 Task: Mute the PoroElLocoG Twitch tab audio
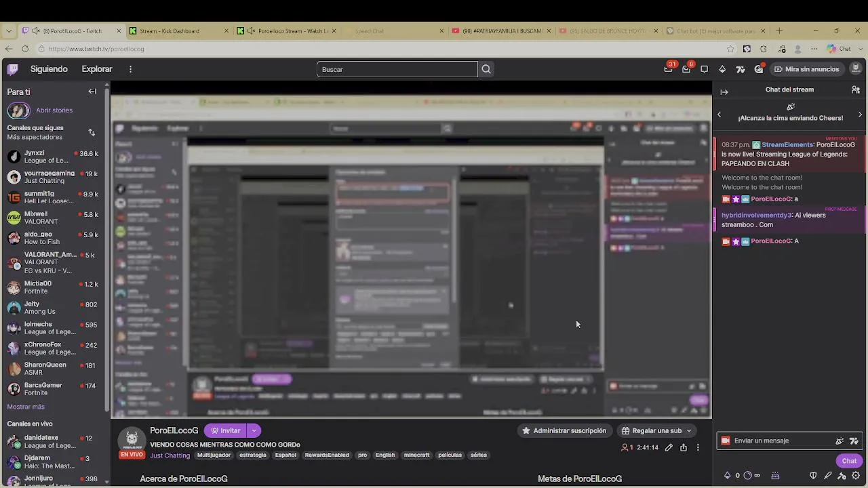pyautogui.click(x=36, y=31)
